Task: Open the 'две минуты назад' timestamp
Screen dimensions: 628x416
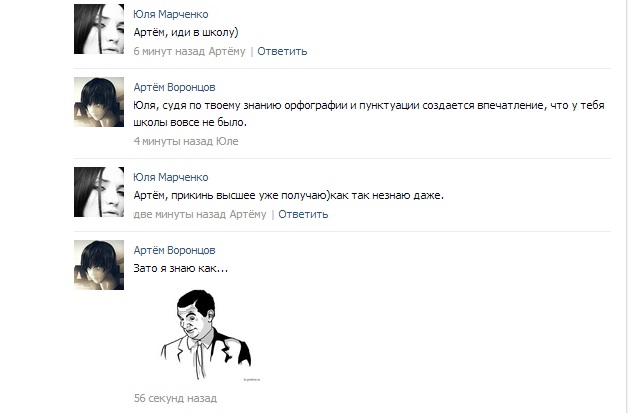Action: click(x=180, y=214)
